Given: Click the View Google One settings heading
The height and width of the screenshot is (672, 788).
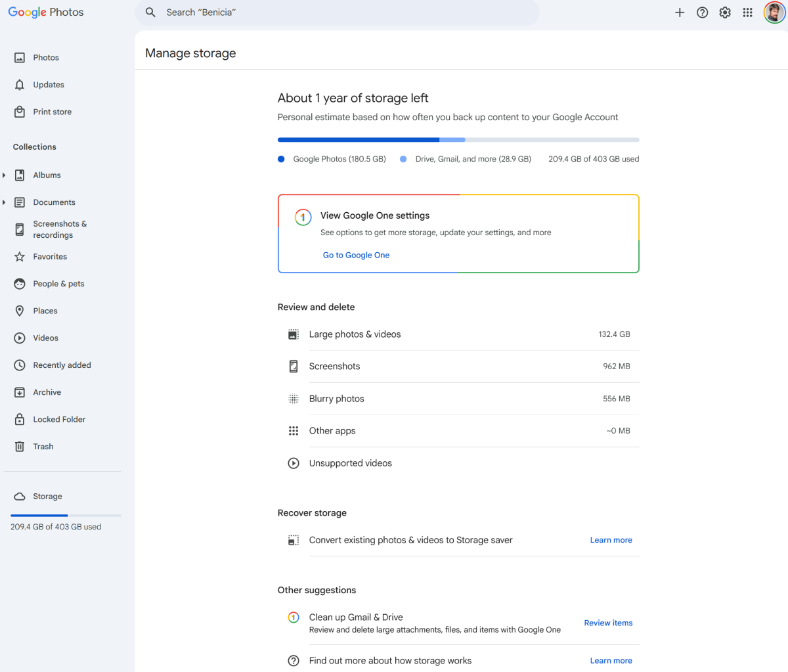Looking at the screenshot, I should tap(375, 215).
